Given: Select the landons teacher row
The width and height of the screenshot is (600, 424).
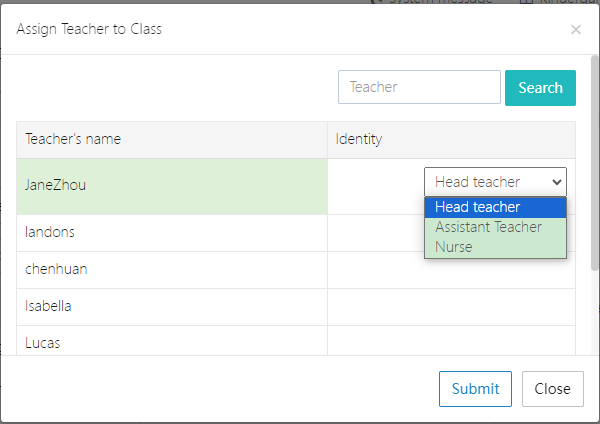Looking at the screenshot, I should pos(171,232).
